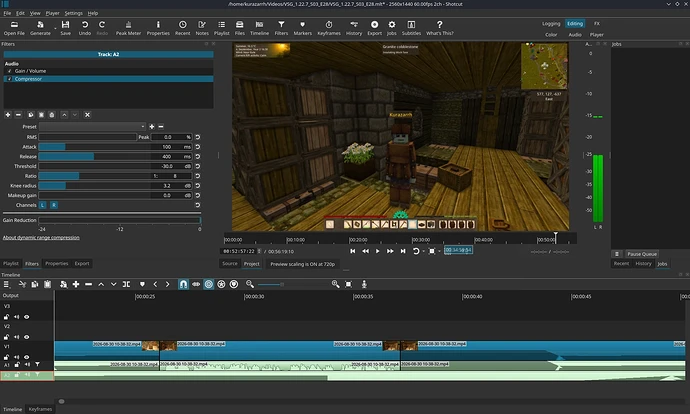
Task: Show the Properties panel from toolbar
Action: (158, 28)
